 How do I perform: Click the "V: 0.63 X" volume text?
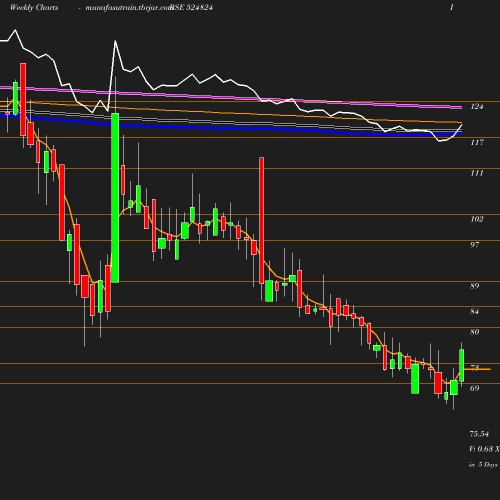[484, 449]
